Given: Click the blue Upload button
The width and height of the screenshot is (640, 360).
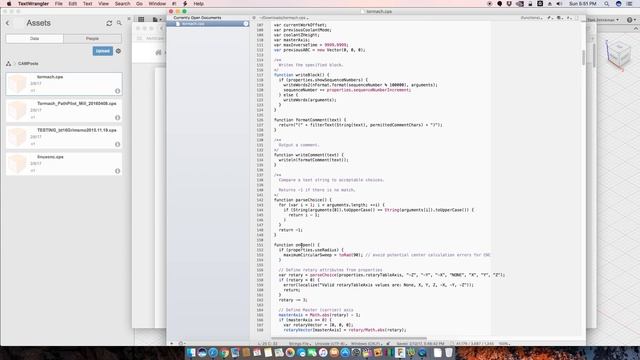Looking at the screenshot, I should tap(102, 51).
